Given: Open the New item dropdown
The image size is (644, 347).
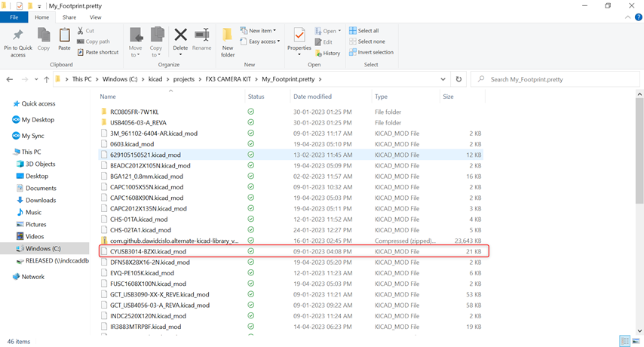Looking at the screenshot, I should (x=259, y=31).
